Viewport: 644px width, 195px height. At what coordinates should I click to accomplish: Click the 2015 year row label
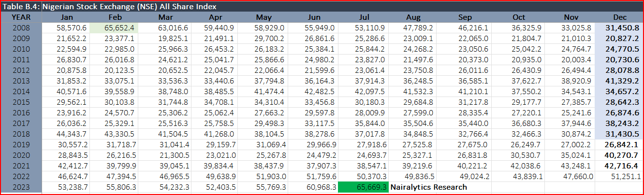point(21,102)
